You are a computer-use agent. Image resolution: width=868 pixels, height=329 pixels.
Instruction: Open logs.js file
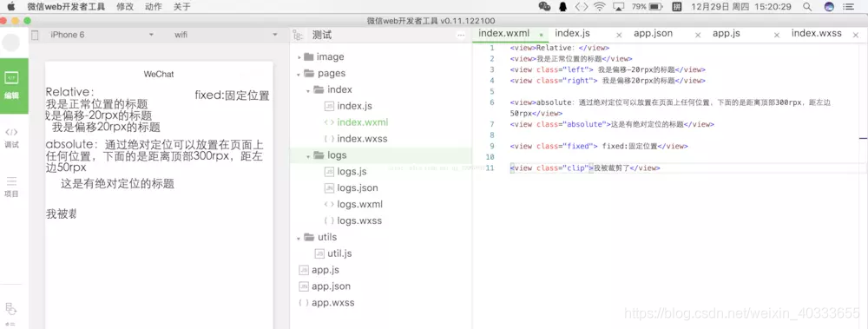click(x=352, y=172)
